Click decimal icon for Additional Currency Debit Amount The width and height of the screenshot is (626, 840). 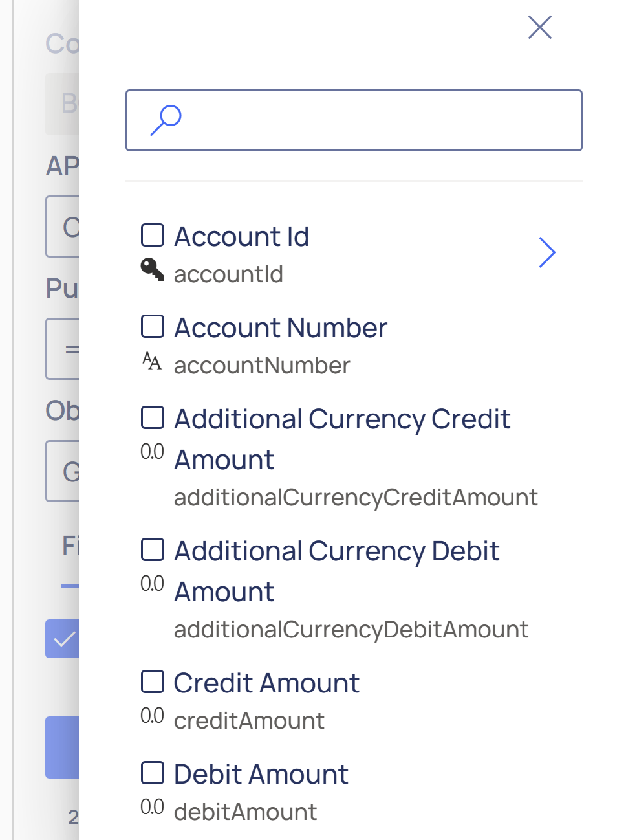[x=152, y=584]
